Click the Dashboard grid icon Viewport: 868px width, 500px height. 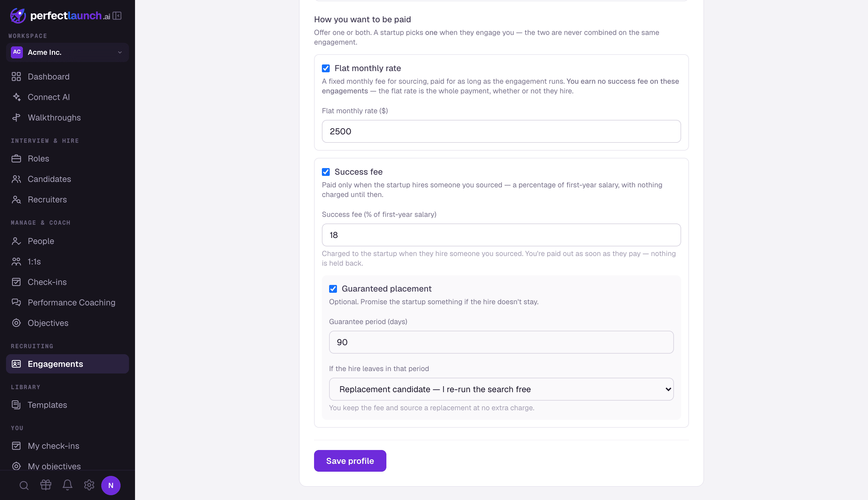pyautogui.click(x=16, y=77)
